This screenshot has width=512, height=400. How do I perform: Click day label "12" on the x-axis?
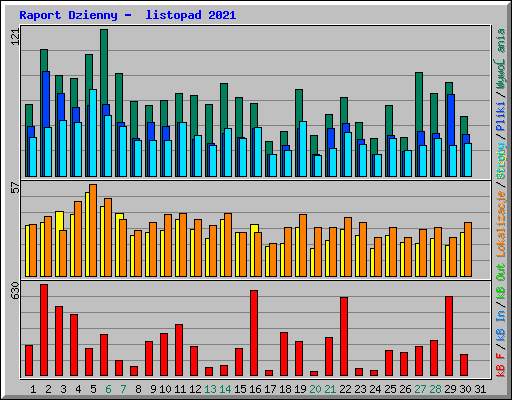(x=195, y=389)
